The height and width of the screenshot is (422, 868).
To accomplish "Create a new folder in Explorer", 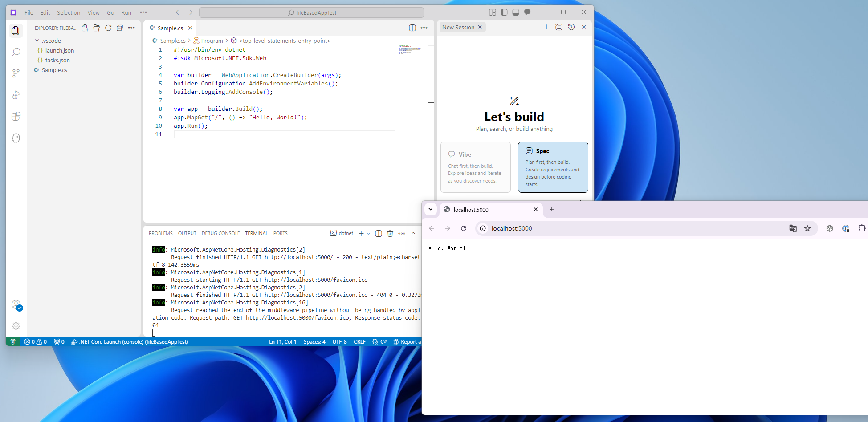I will pyautogui.click(x=97, y=28).
